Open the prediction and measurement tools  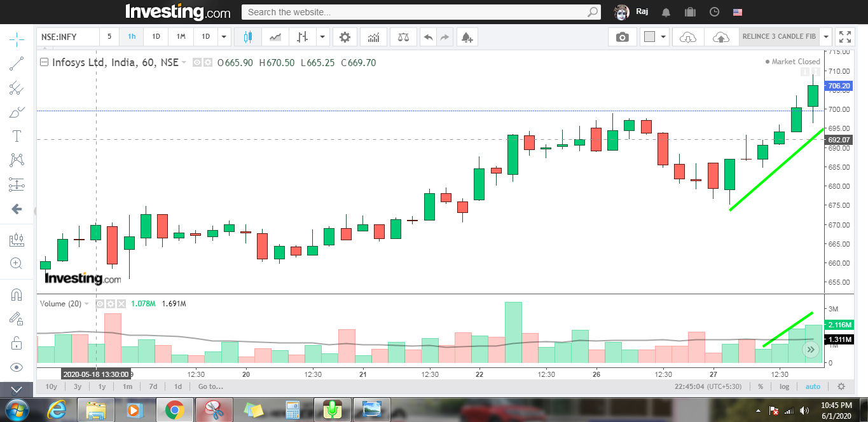click(x=17, y=185)
